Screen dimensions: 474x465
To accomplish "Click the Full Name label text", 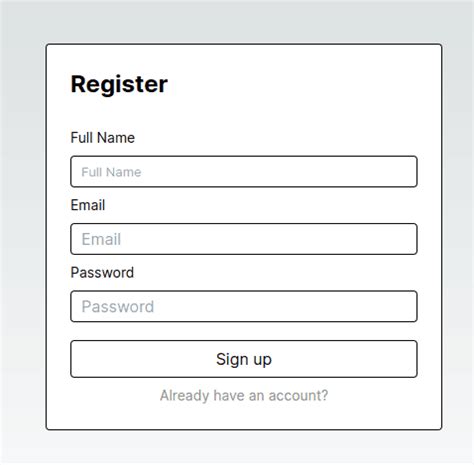I will [103, 138].
